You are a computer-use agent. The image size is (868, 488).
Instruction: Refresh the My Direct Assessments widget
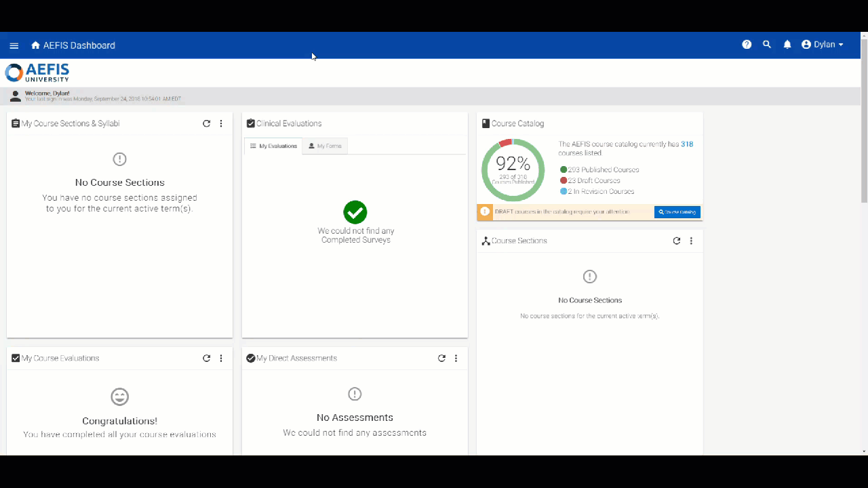pos(441,358)
